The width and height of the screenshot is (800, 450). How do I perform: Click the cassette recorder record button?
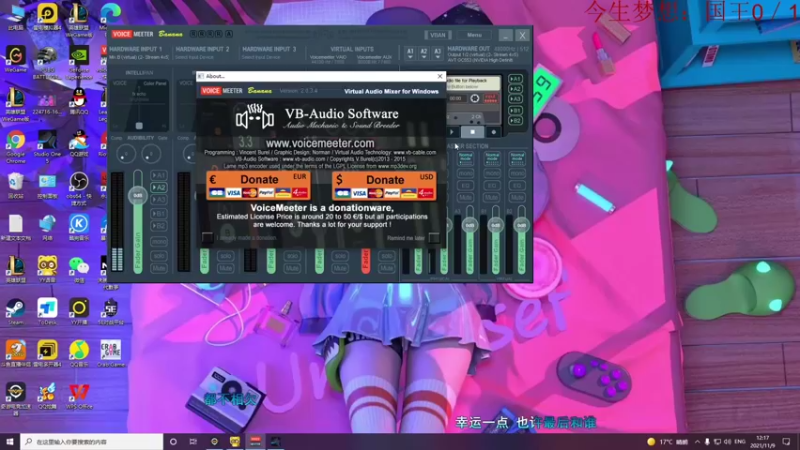click(x=493, y=132)
